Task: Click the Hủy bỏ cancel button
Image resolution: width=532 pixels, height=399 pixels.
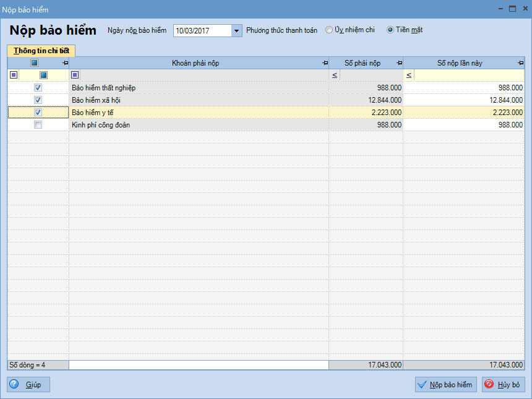Action: point(504,384)
